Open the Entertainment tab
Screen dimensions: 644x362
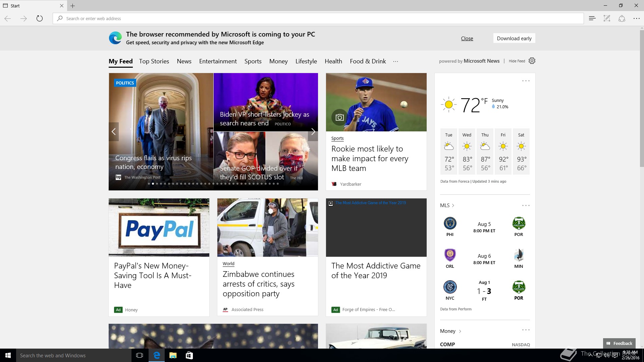point(218,61)
